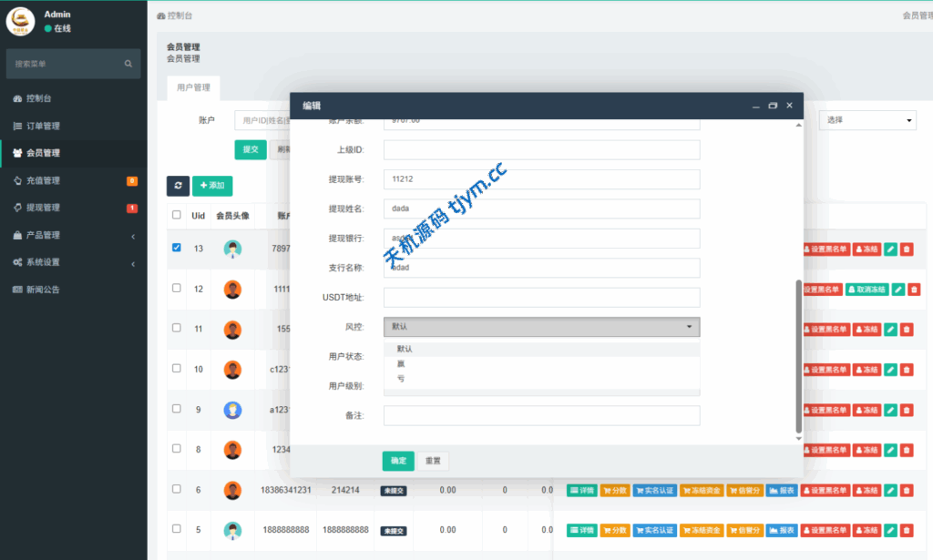933x560 pixels.
Task: Click the edit pencil icon in user 5 row
Action: [x=890, y=530]
